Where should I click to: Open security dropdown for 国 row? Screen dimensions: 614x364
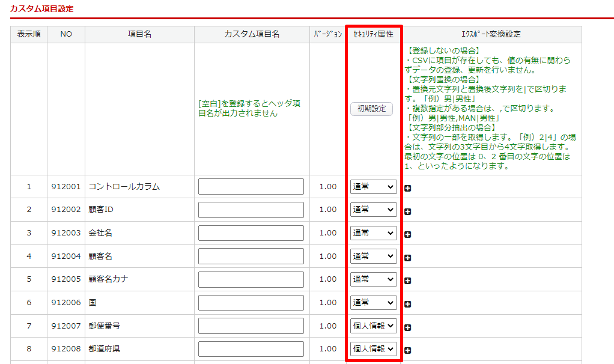tap(373, 302)
